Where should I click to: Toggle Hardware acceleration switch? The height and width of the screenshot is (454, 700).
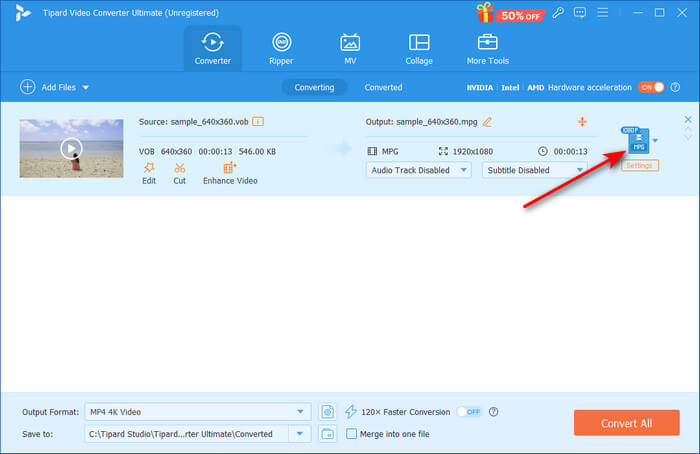coord(651,87)
